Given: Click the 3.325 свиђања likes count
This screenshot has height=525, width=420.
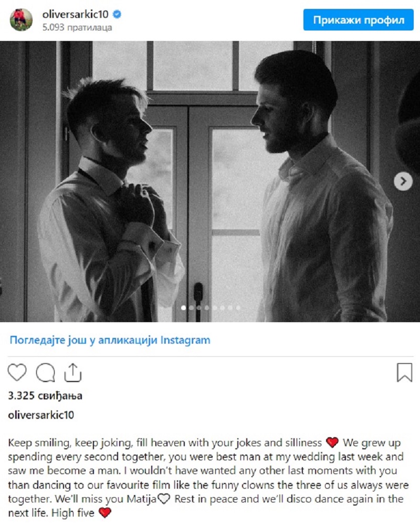Looking at the screenshot, I should 45,396.
